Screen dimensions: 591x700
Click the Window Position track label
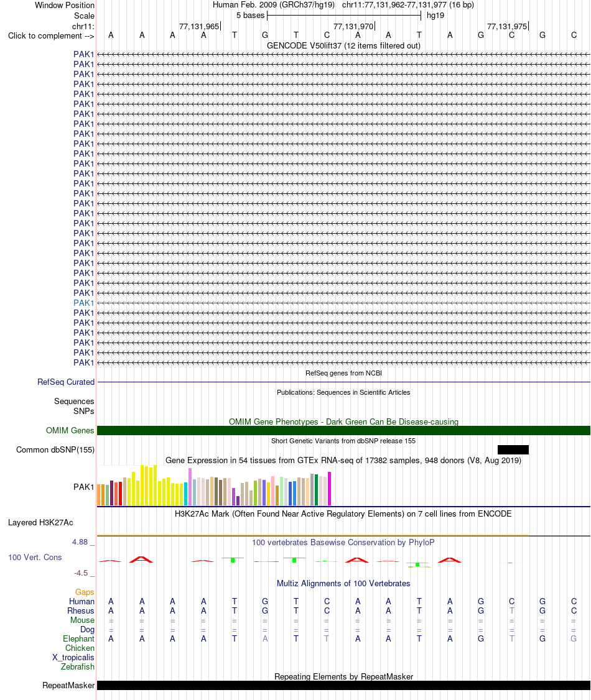(x=65, y=6)
